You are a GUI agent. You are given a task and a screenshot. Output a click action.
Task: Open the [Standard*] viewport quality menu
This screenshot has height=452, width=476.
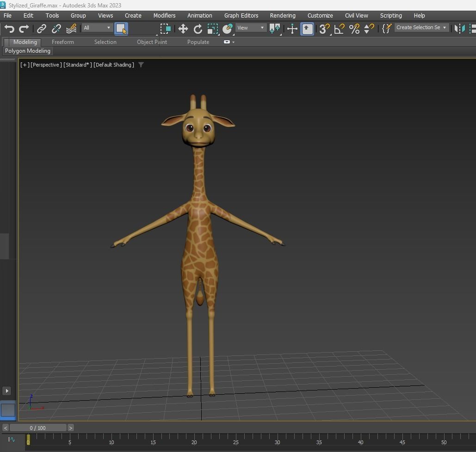(x=78, y=65)
